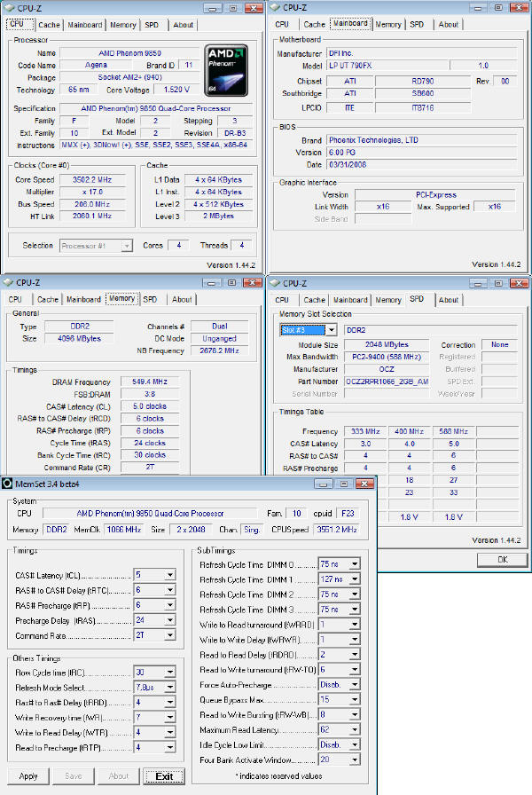Open Refresh Cycle Time DIMM 0 dropdown
532x795 pixels.
click(x=355, y=563)
